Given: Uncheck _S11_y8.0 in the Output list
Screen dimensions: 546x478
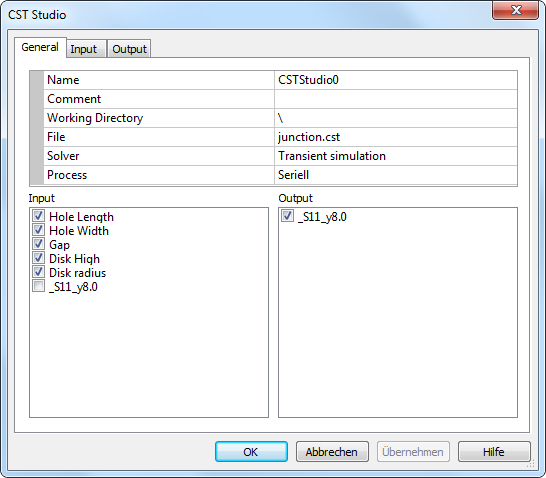Looking at the screenshot, I should point(287,216).
